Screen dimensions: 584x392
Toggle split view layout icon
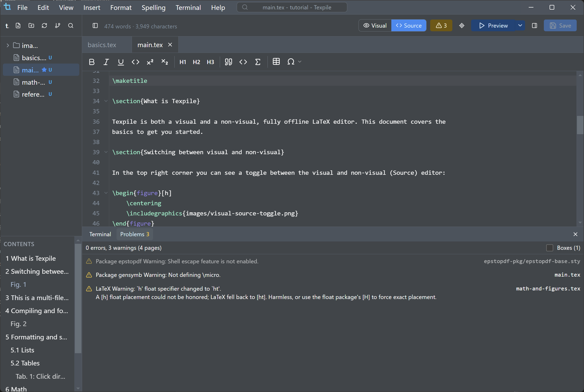(x=534, y=26)
